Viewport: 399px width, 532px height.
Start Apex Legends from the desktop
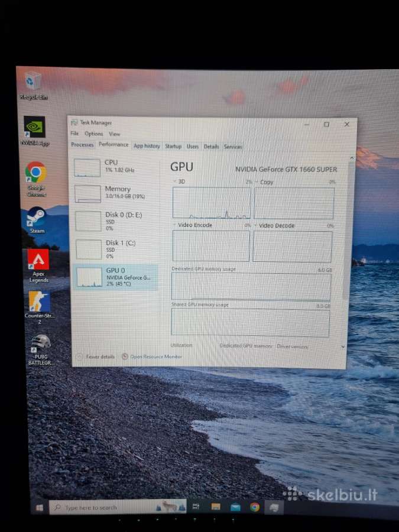(38, 265)
